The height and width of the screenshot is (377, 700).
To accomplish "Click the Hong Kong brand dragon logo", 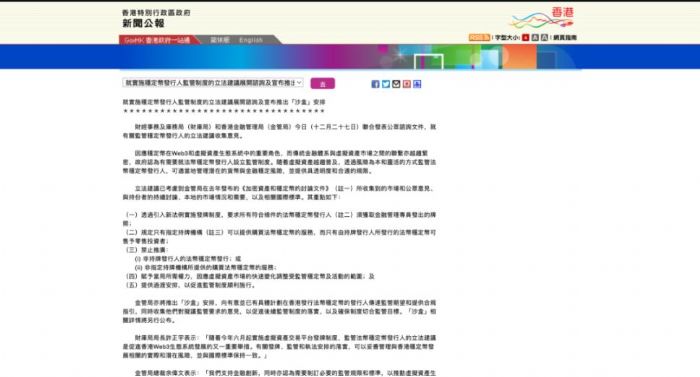I will point(542,19).
